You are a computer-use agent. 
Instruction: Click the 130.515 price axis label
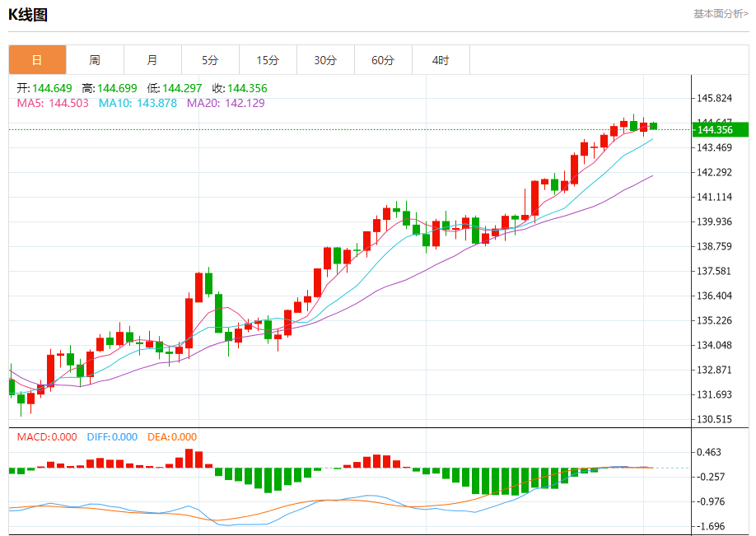tap(715, 419)
